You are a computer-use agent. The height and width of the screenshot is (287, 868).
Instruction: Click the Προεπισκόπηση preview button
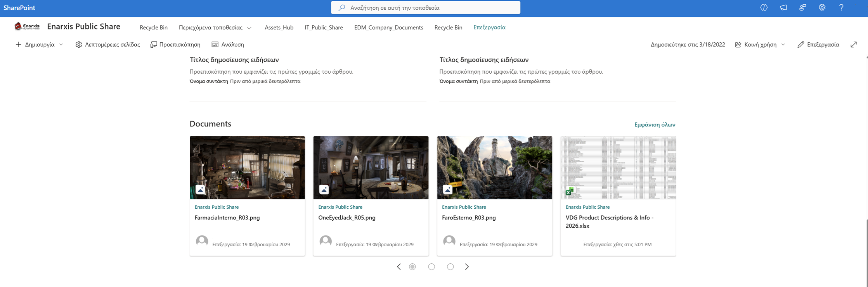(175, 45)
